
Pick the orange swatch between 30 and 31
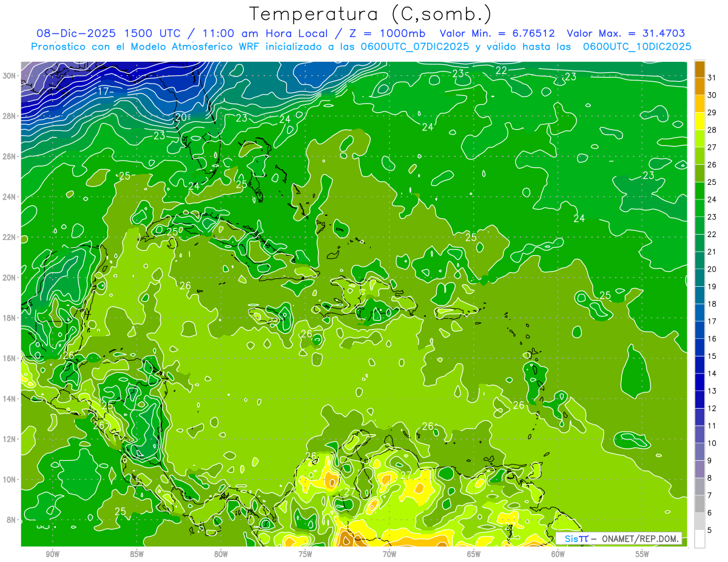tap(699, 87)
